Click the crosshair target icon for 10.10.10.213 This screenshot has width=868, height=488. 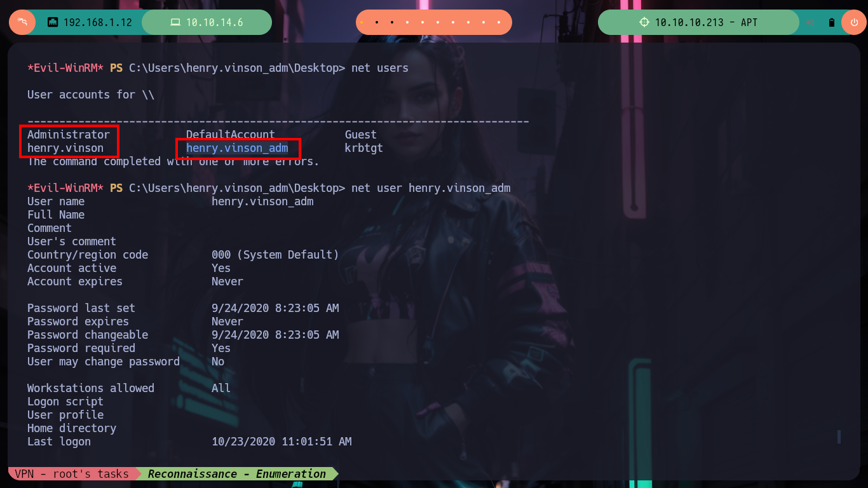(644, 22)
